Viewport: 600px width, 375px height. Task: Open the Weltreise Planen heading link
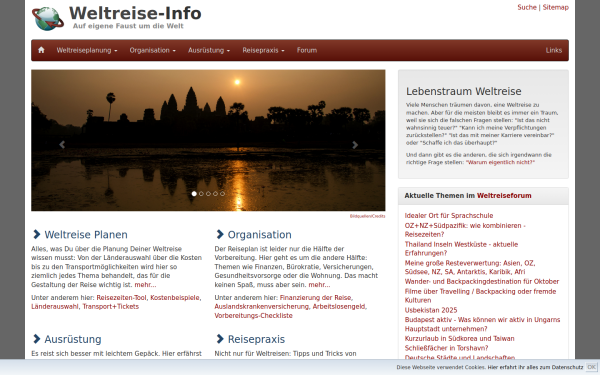coord(86,235)
